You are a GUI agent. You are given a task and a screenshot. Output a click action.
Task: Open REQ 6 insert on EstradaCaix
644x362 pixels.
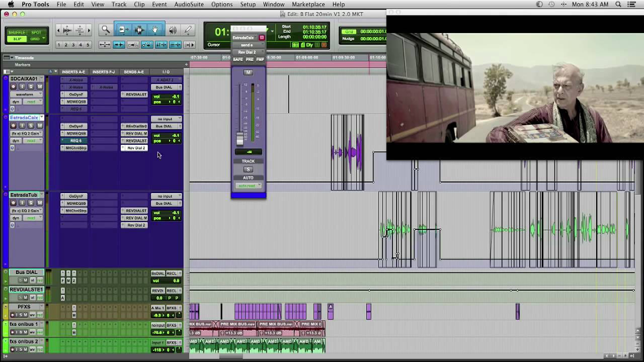point(75,141)
